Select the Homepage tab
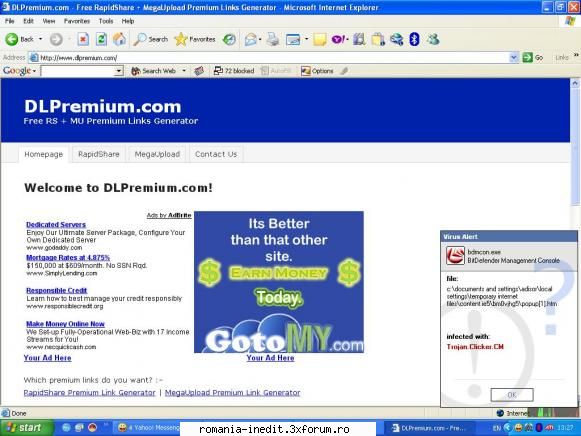581x436 pixels. (x=43, y=154)
